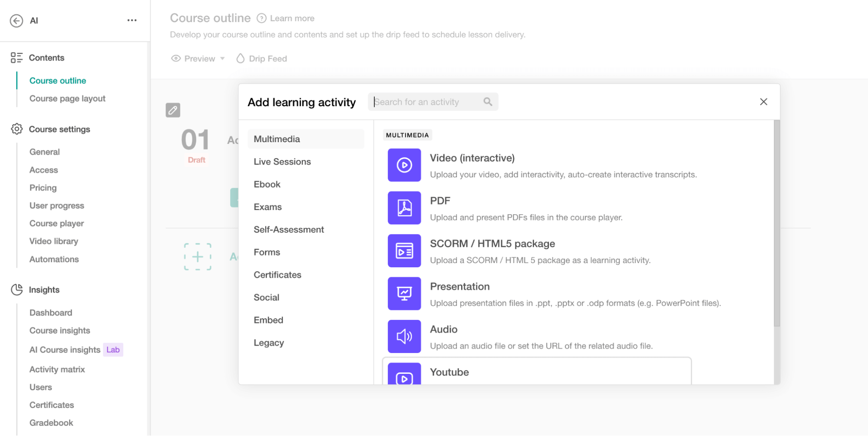The height and width of the screenshot is (436, 868).
Task: Click the Video (interactive) activity icon
Action: coord(404,165)
